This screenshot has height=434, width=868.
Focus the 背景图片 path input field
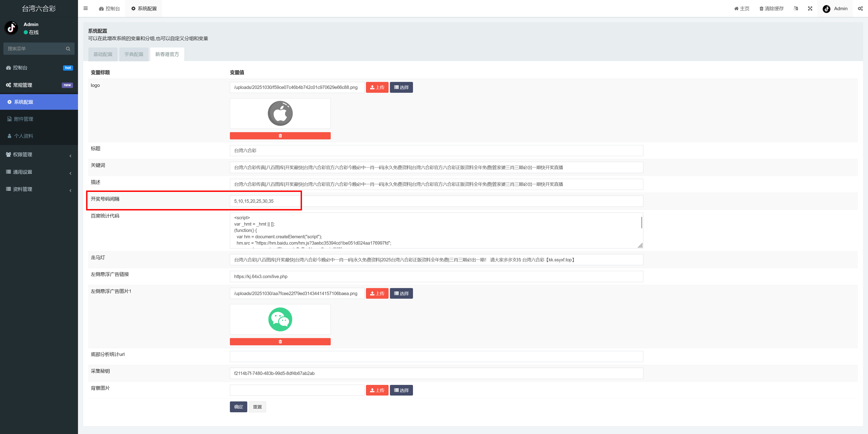[x=297, y=390]
